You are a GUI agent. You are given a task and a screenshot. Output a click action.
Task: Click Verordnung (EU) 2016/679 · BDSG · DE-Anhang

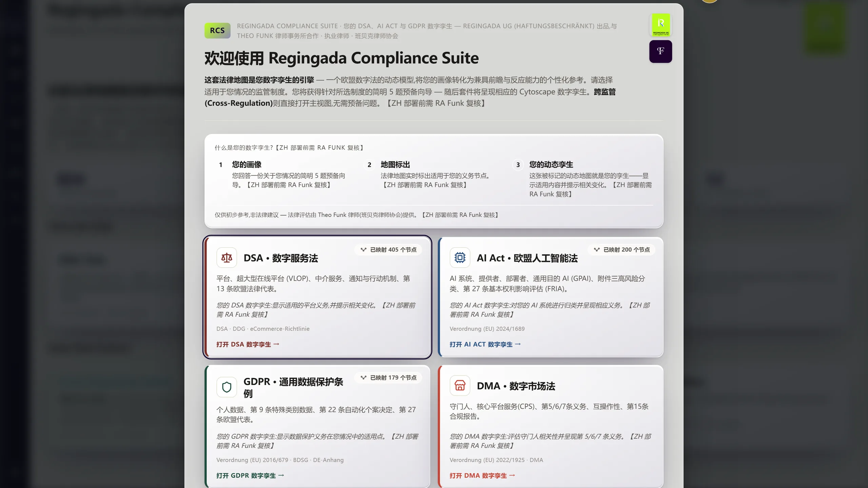click(280, 460)
